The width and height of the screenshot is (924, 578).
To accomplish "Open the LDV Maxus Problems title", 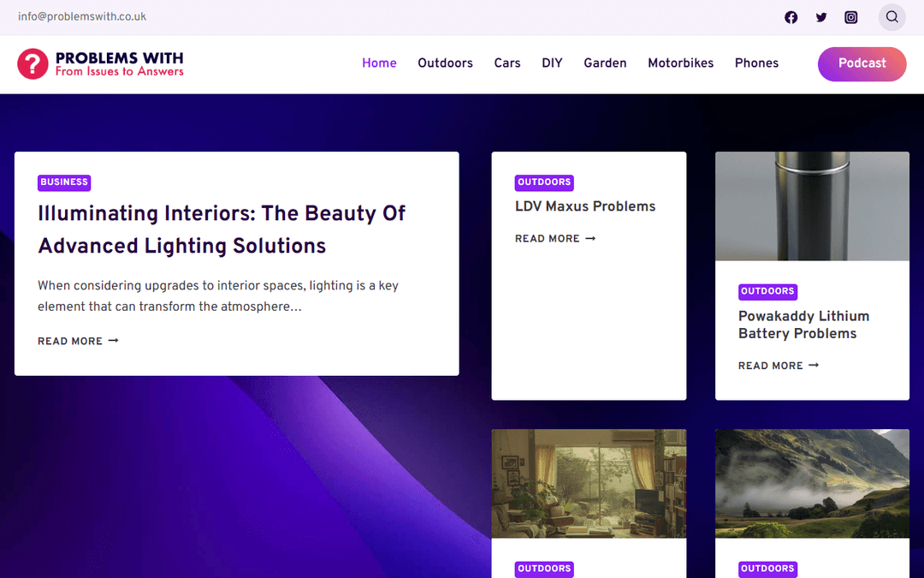I will (x=585, y=206).
